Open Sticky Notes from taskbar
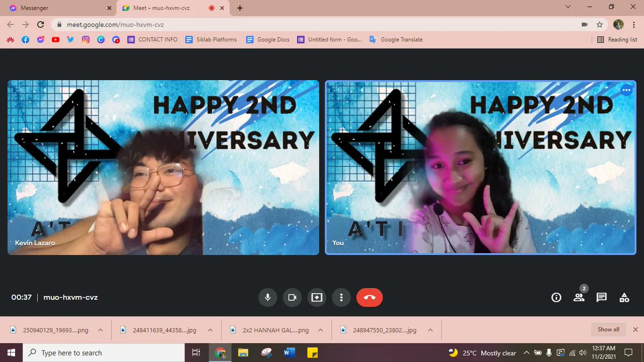644x362 pixels. [312, 352]
